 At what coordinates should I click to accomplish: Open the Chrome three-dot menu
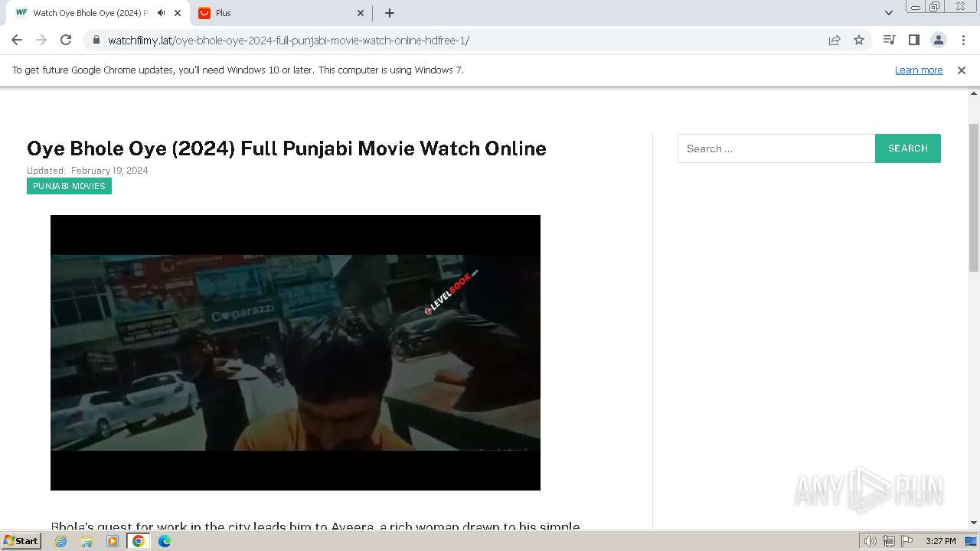[963, 40]
